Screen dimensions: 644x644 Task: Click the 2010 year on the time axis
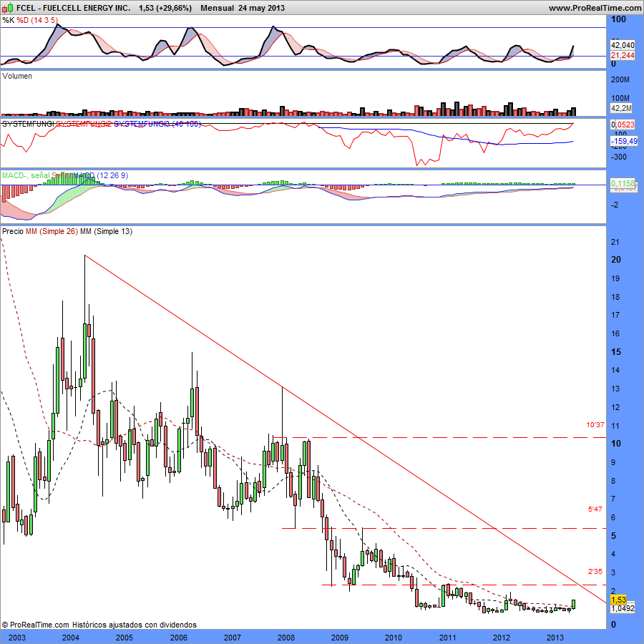point(393,638)
